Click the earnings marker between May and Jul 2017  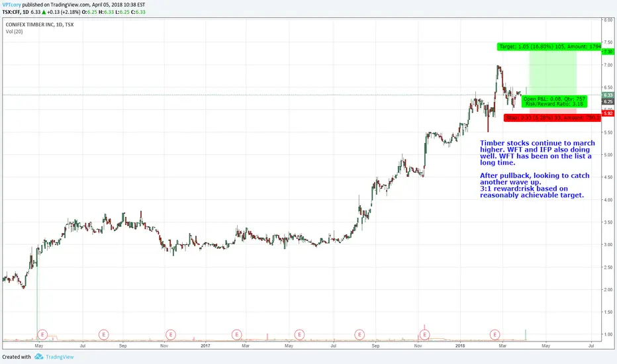[x=299, y=335]
